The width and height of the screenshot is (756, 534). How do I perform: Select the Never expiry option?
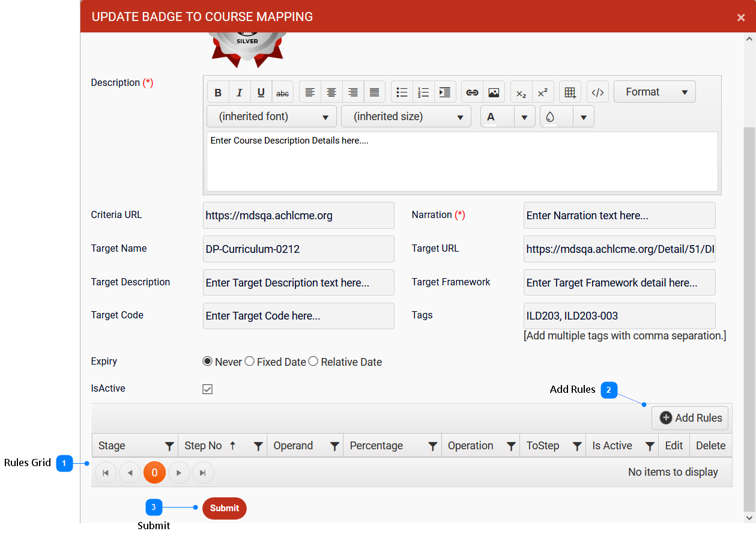[x=208, y=362]
